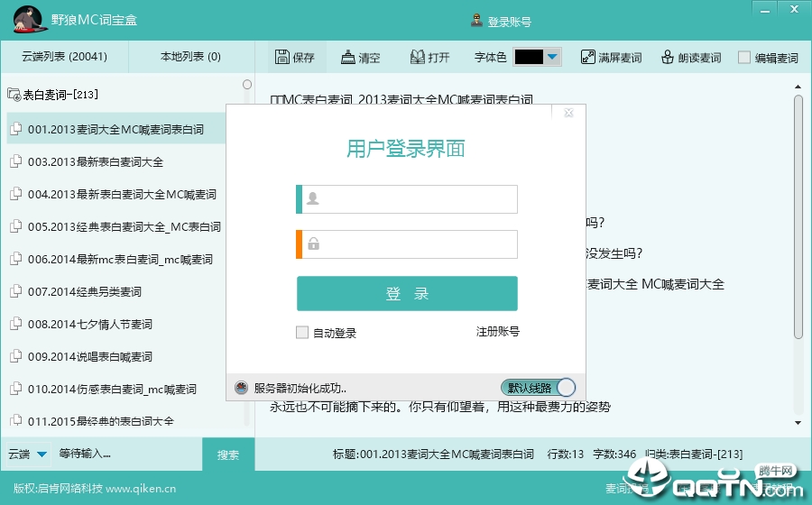The height and width of the screenshot is (505, 812).
Task: Focus the username input field
Action: pos(407,199)
